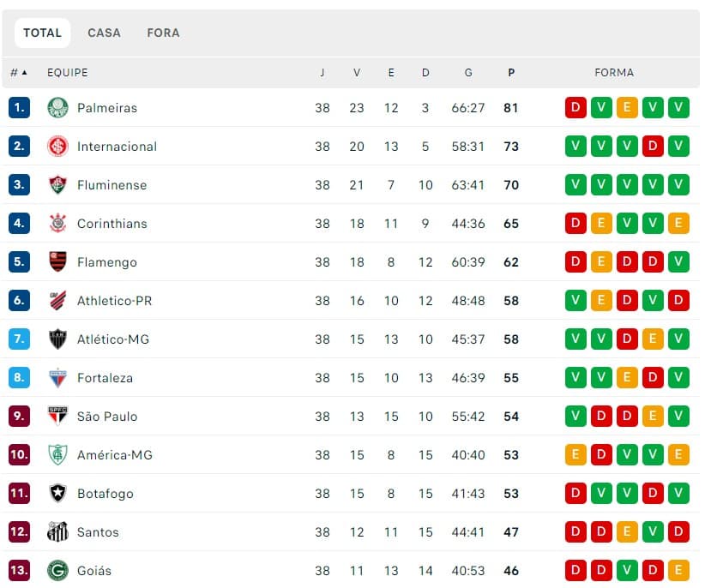Click the Goiás green logo
The image size is (705, 588).
point(57,571)
